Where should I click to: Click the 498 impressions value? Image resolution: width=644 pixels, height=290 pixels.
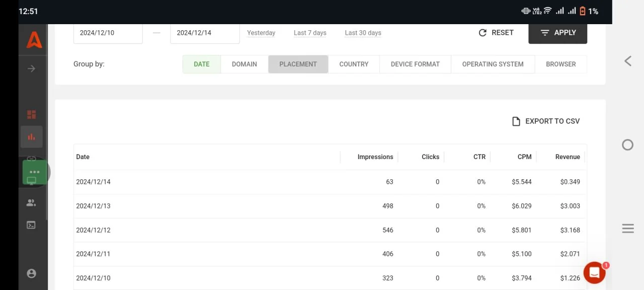pos(388,206)
